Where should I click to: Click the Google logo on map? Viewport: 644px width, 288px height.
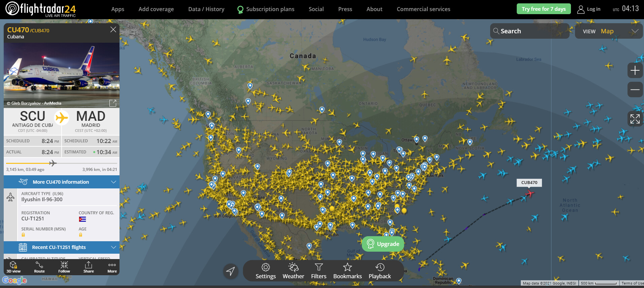pos(14,280)
